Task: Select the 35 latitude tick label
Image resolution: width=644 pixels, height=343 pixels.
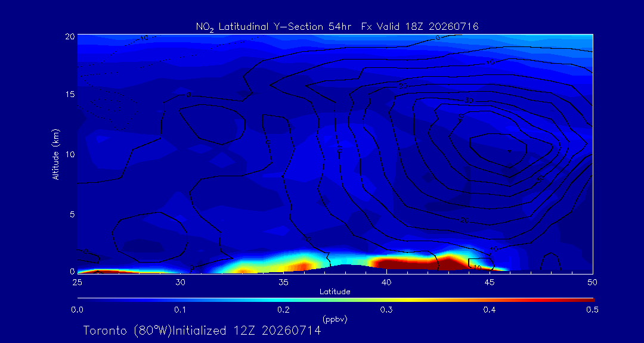Action: click(283, 282)
